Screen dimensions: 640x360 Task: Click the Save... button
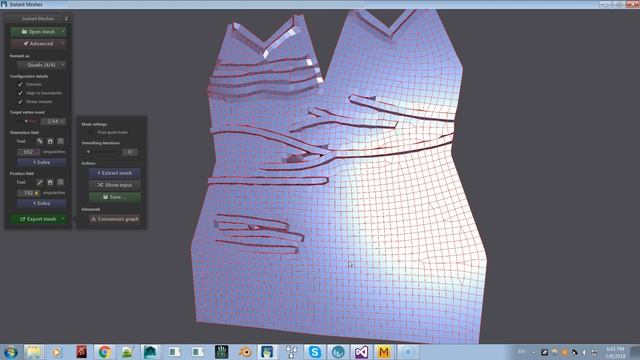pyautogui.click(x=115, y=197)
